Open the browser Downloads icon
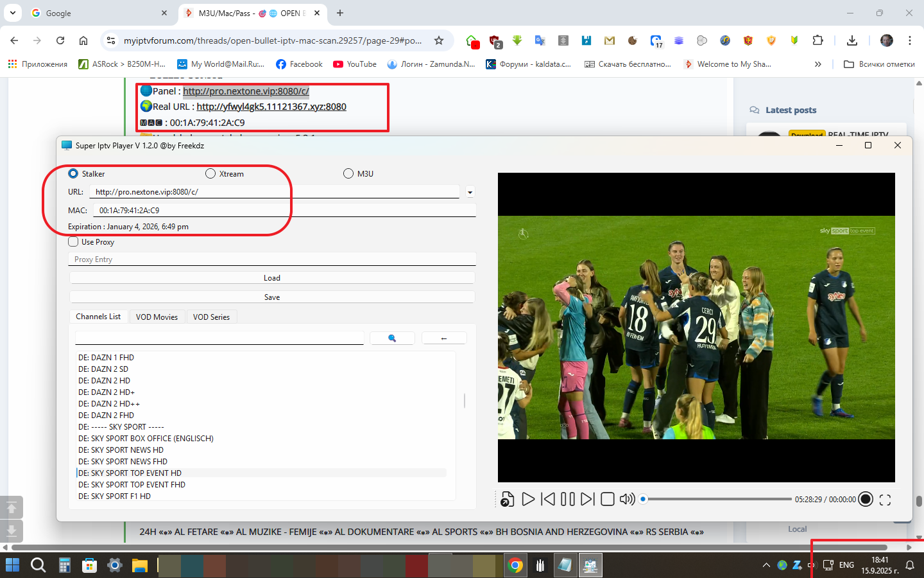Screen dimensions: 924x578 coord(852,40)
